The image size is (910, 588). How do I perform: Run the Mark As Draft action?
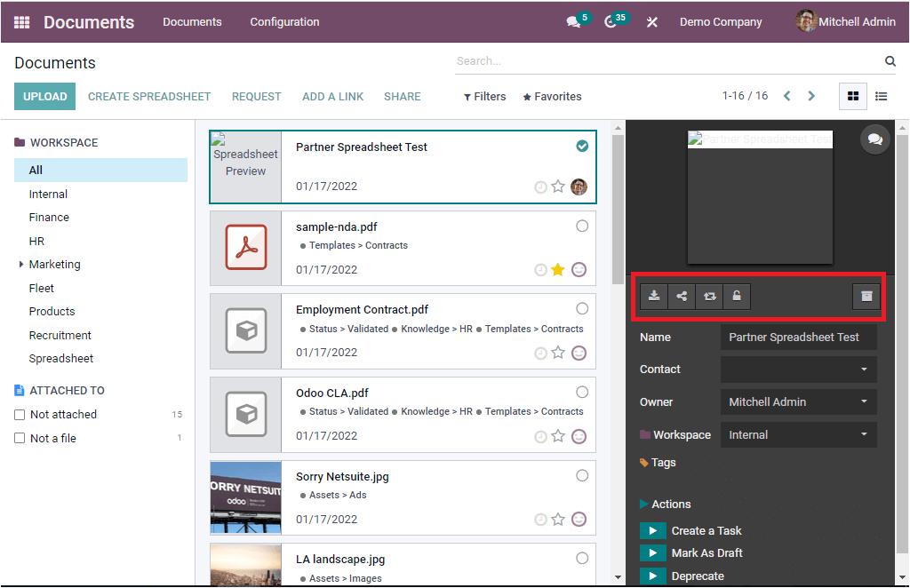653,552
